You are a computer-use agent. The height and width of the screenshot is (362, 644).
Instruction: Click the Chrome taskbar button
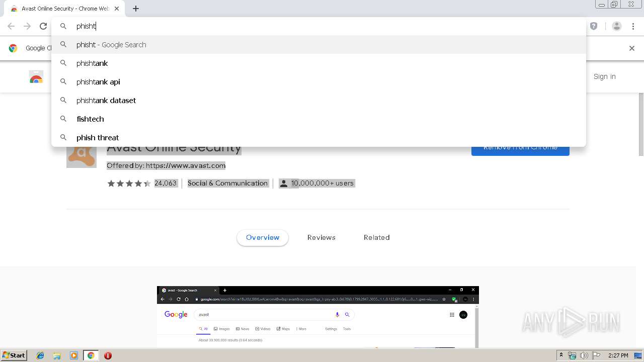pyautogui.click(x=91, y=355)
